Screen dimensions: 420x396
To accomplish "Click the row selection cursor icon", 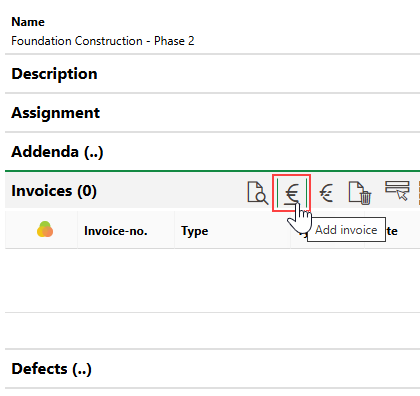I will 397,191.
